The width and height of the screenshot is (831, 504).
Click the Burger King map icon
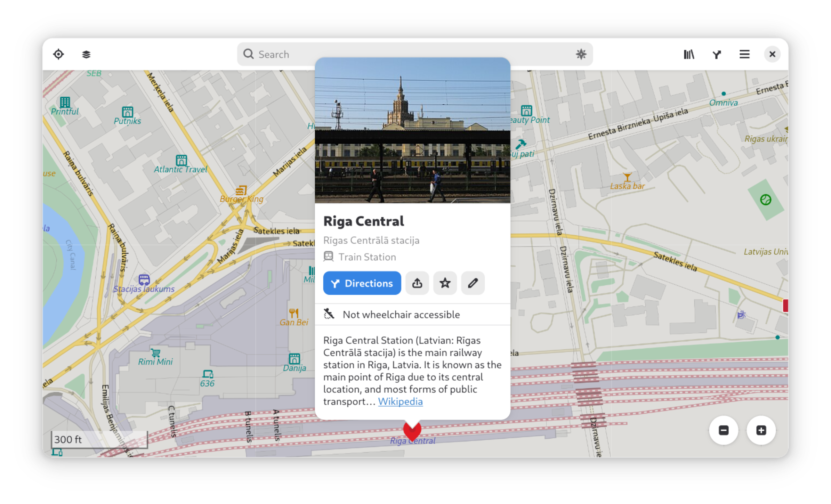[x=241, y=190]
